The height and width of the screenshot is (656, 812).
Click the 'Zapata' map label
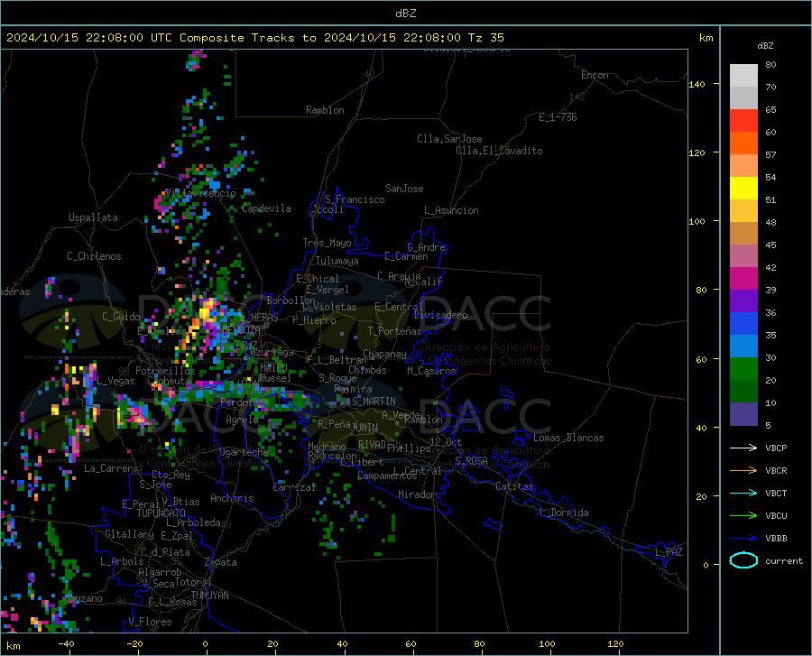[221, 562]
